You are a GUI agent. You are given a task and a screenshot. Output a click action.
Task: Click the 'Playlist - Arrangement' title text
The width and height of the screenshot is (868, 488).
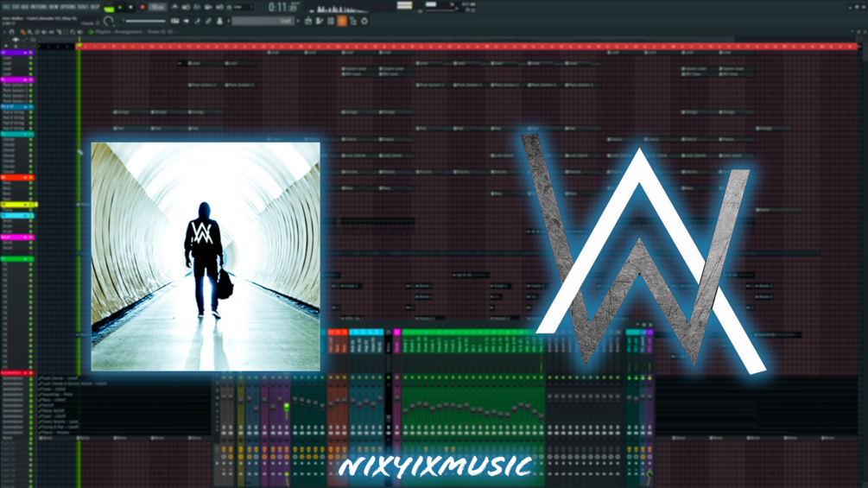point(119,32)
